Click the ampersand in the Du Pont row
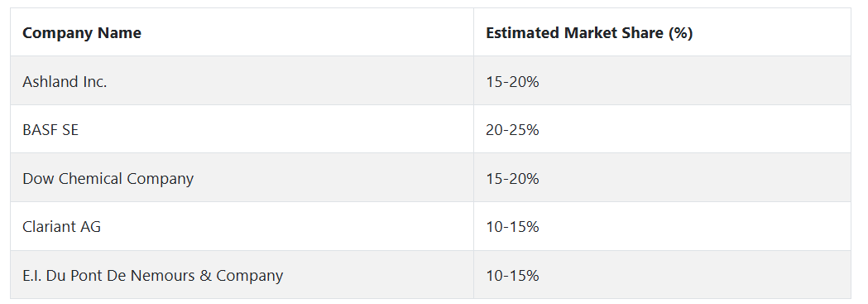This screenshot has height=304, width=868. point(205,275)
